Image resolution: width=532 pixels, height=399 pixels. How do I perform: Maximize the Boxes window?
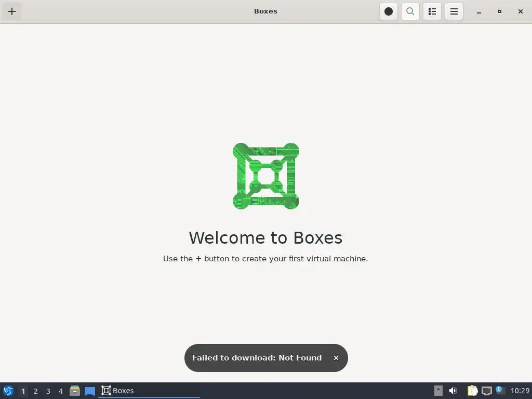click(500, 11)
